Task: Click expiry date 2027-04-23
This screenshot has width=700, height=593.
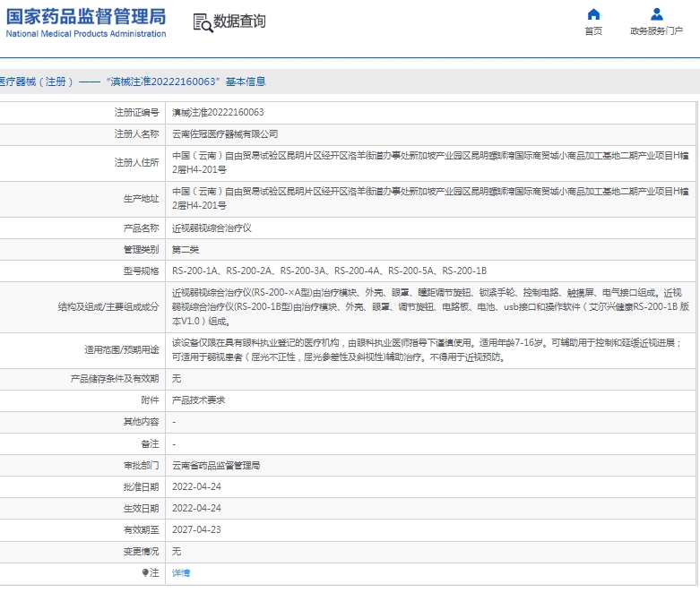Action: point(196,529)
